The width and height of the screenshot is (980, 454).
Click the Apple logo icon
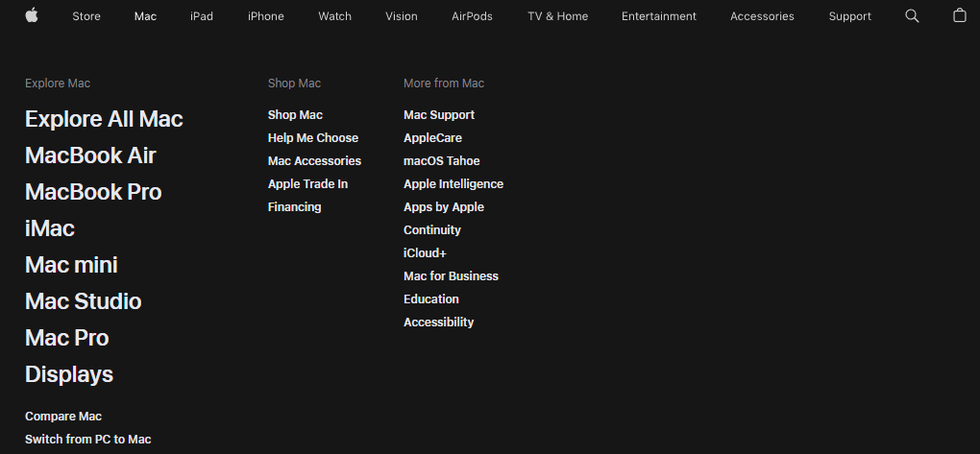(32, 15)
